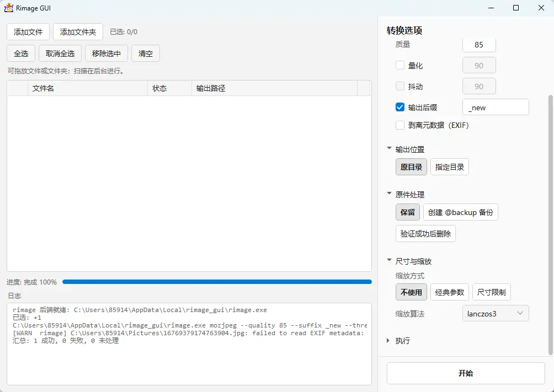The height and width of the screenshot is (392, 554).
Task: Choose 创建 @backup 备份 option
Action: (x=461, y=212)
